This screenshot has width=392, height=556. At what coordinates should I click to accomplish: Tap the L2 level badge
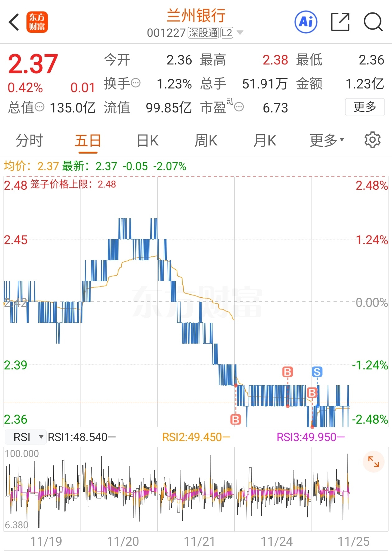tap(227, 33)
